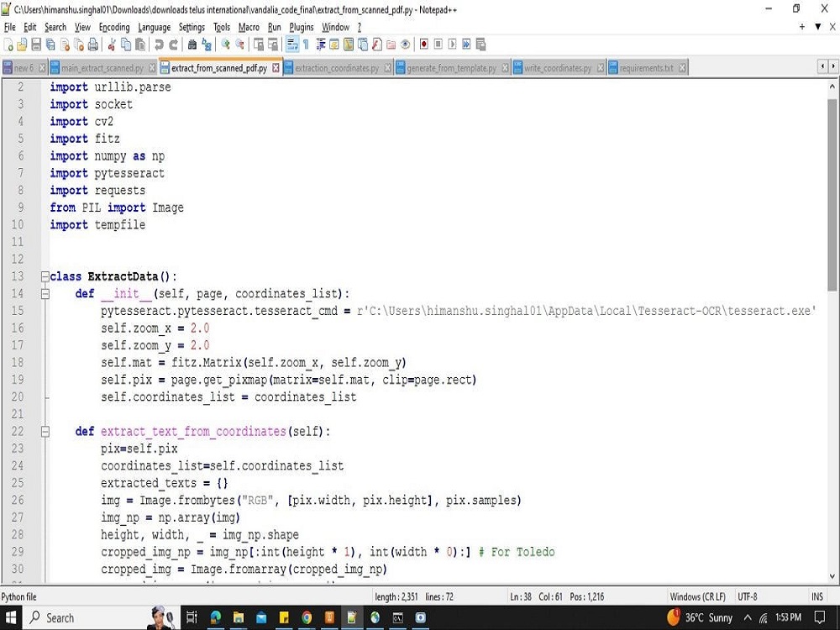Image resolution: width=840 pixels, height=630 pixels.
Task: Click the Undo arrow icon
Action: tap(159, 45)
